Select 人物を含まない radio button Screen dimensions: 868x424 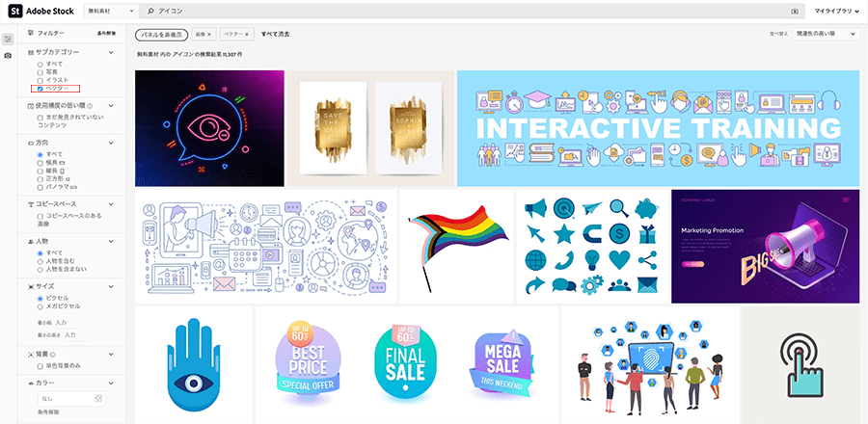(40, 269)
